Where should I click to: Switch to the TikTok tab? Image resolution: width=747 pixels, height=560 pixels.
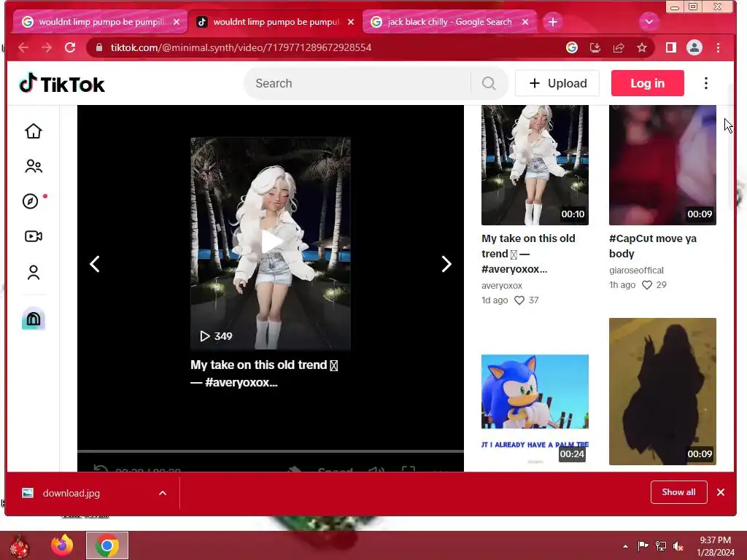[x=275, y=22]
